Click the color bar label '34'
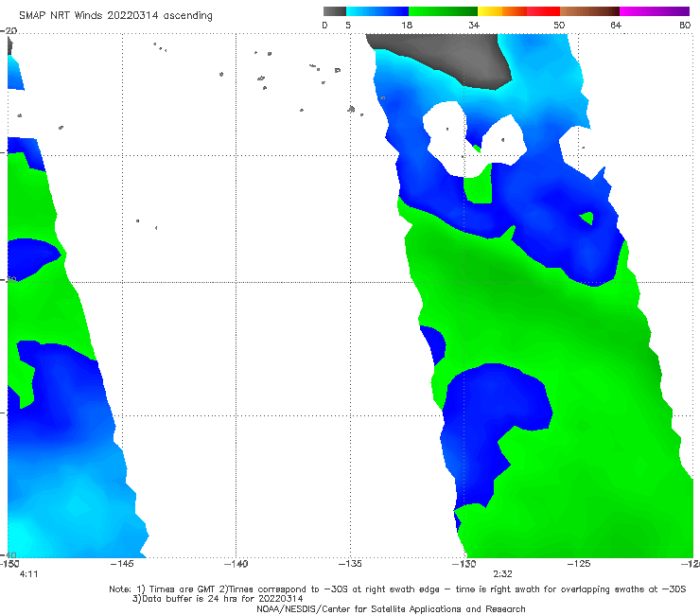Image resolution: width=700 pixels, height=615 pixels. point(474,25)
